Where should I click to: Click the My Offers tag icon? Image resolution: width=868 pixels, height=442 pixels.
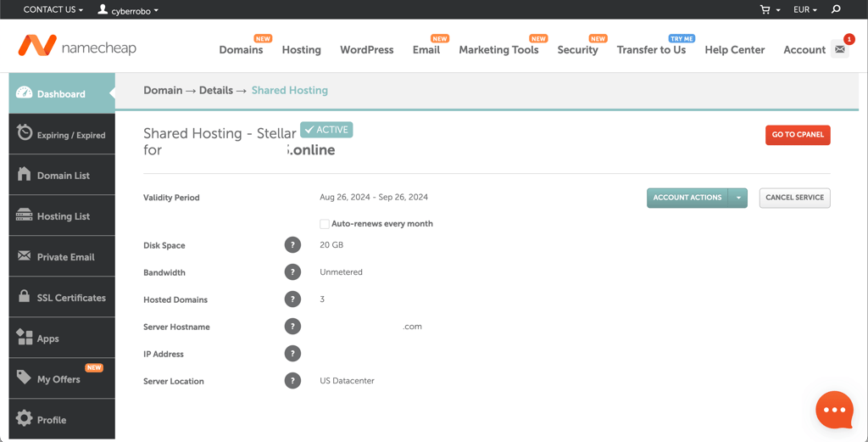tap(24, 378)
